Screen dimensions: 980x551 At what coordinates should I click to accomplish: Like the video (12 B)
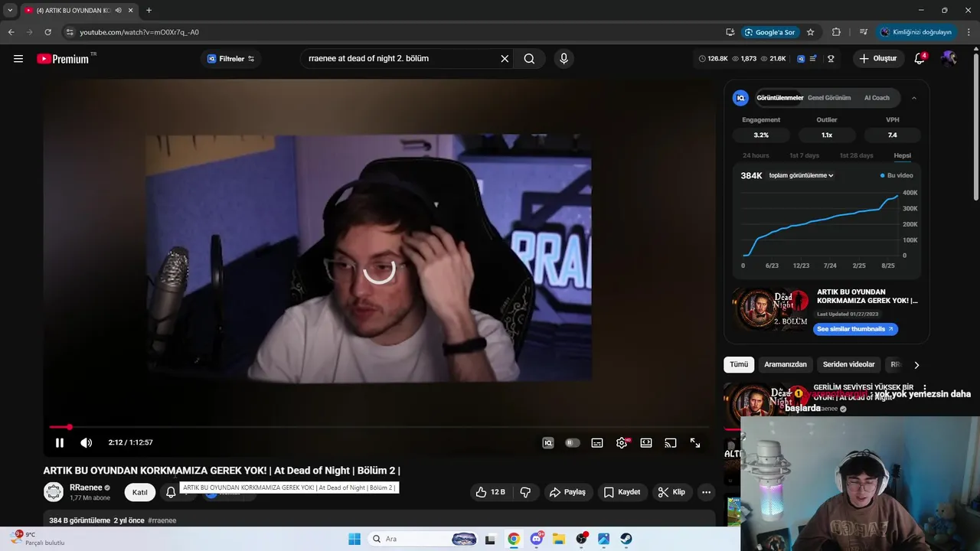tap(490, 492)
